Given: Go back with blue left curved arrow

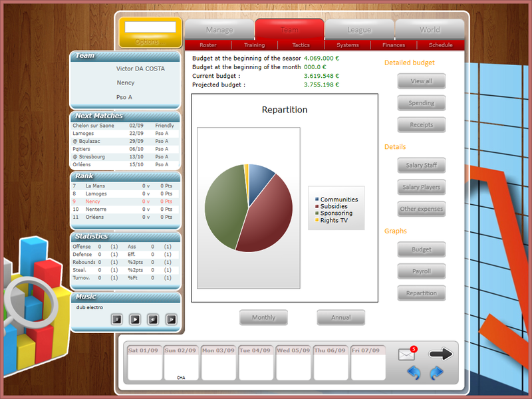Looking at the screenshot, I should point(414,373).
